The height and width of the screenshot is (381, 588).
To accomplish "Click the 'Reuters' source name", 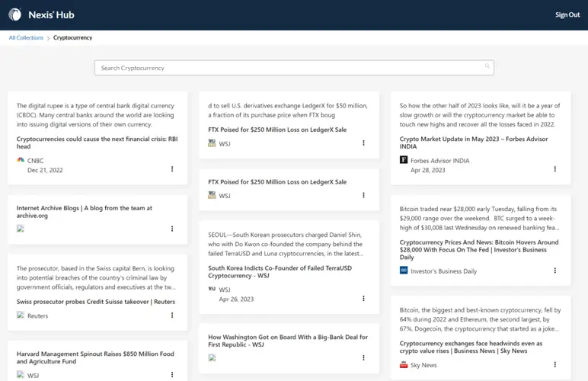I will tap(37, 315).
